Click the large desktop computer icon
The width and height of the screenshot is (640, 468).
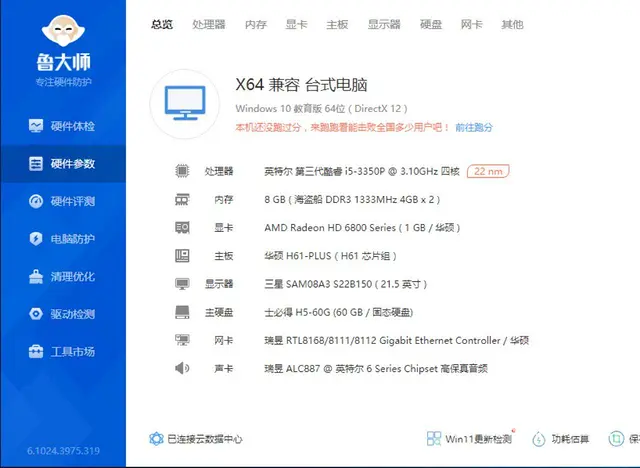point(184,104)
